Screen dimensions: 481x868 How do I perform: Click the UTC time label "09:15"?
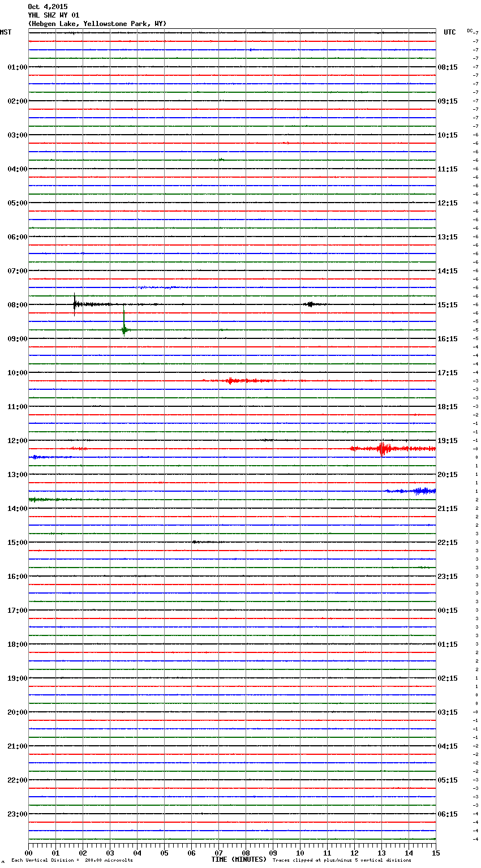click(448, 101)
